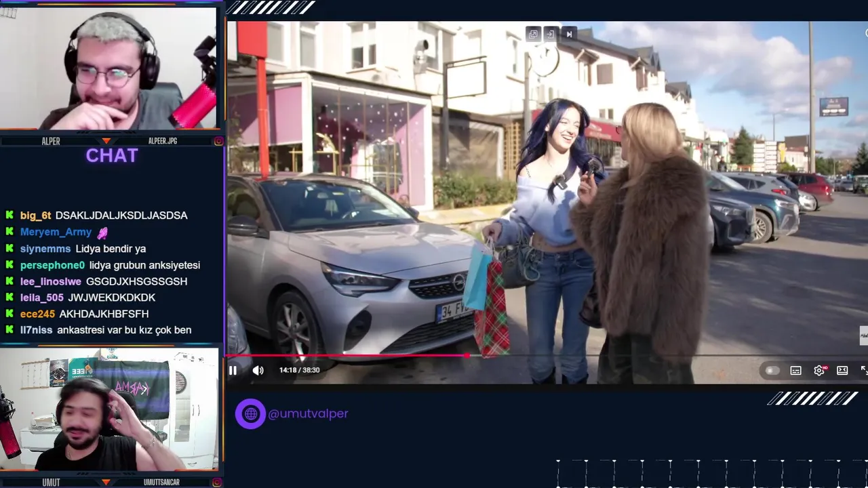Click the K badge beside lee_linoslwe
This screenshot has height=488, width=868.
9,281
